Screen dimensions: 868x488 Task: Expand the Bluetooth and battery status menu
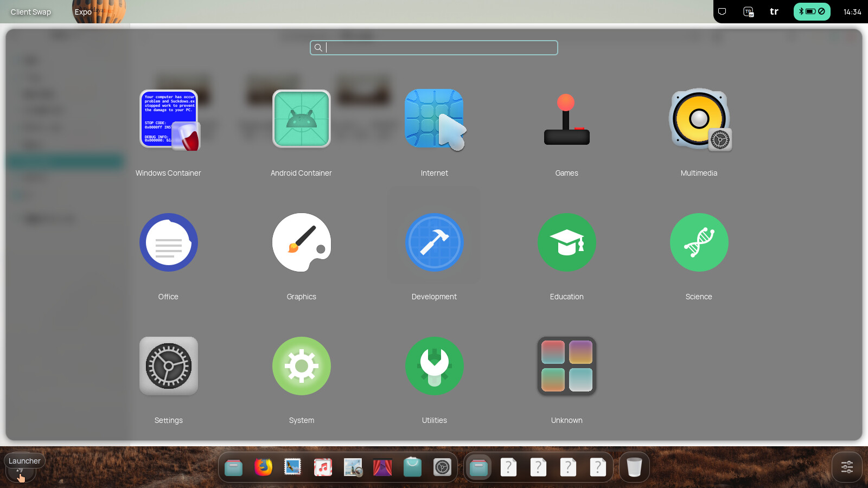click(x=812, y=11)
